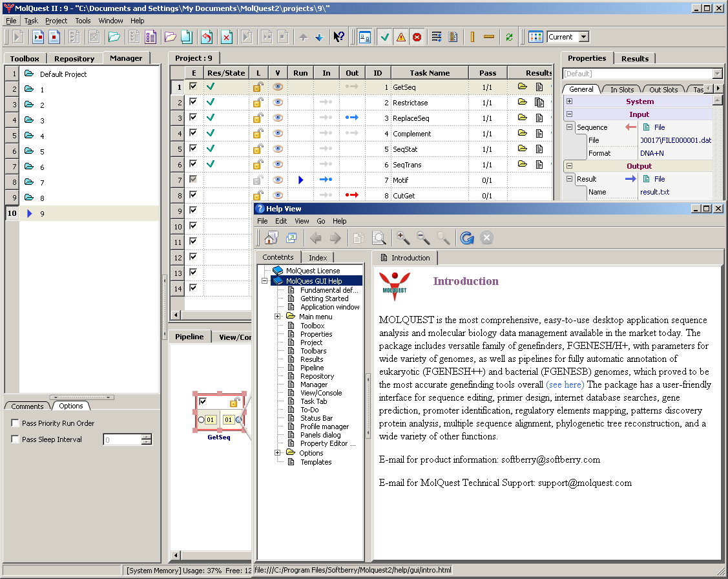Click the colored grid layout toolbar icon

(x=536, y=37)
